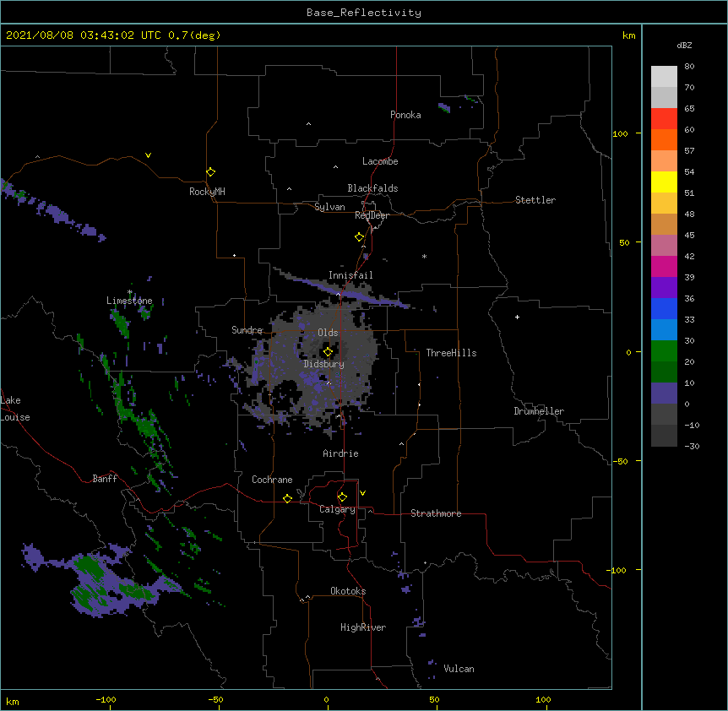Click the RockyMH label

[207, 192]
